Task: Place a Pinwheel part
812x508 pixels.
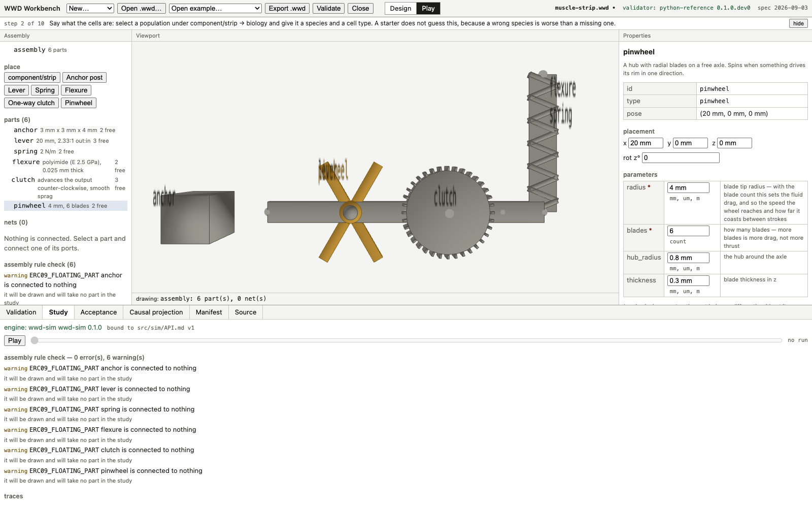Action: point(79,103)
